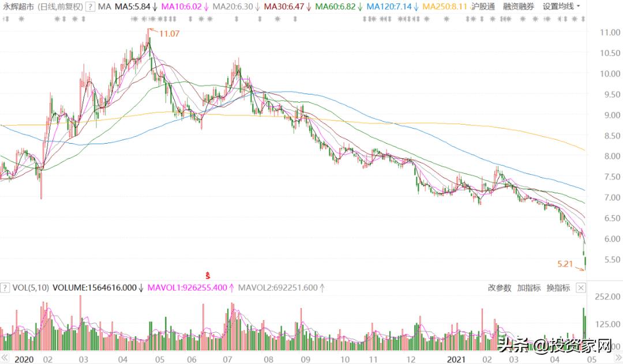Click the 8.00 price axis label
The width and height of the screenshot is (623, 364).
612,156
